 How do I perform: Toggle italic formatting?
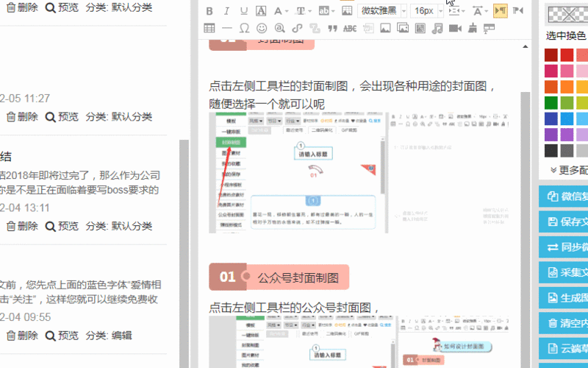click(226, 11)
